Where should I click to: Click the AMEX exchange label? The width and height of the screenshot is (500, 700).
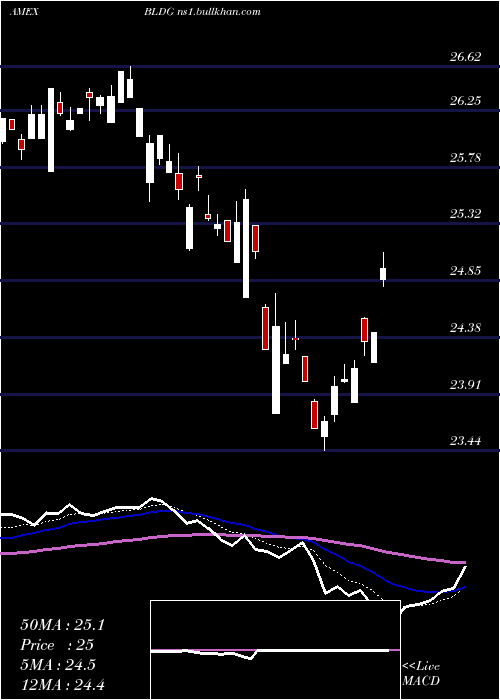pos(24,12)
